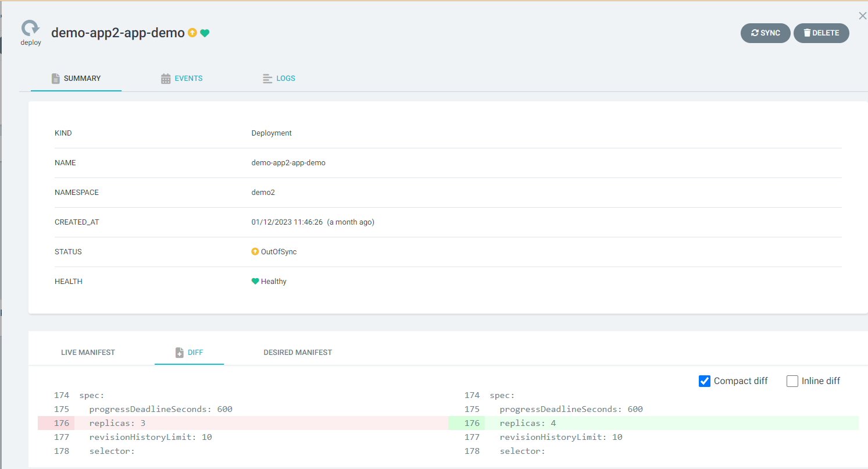Screen dimensions: 868x469
Task: Click the OutOfSync status text
Action: click(279, 252)
